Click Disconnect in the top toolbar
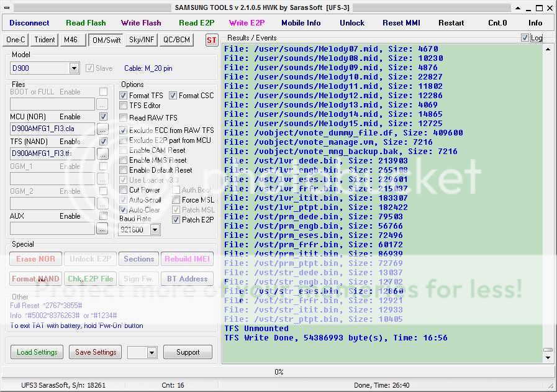557x392 pixels. (x=29, y=23)
